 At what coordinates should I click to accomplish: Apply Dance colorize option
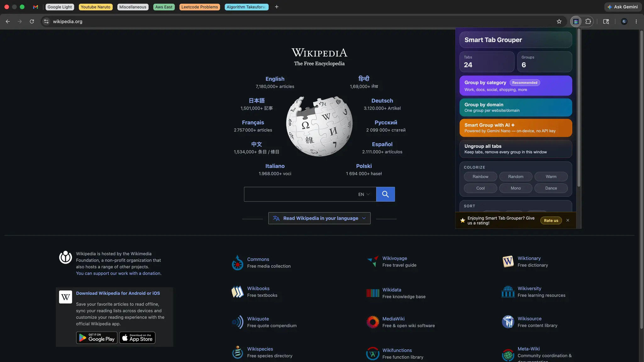pyautogui.click(x=551, y=188)
